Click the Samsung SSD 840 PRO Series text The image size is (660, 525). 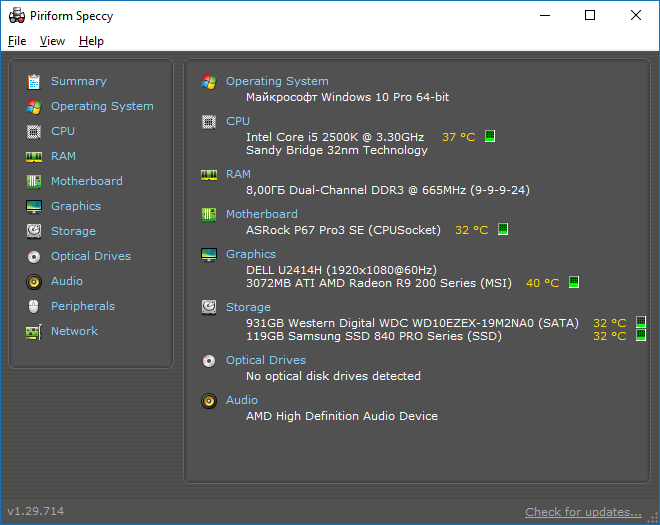[x=375, y=336]
